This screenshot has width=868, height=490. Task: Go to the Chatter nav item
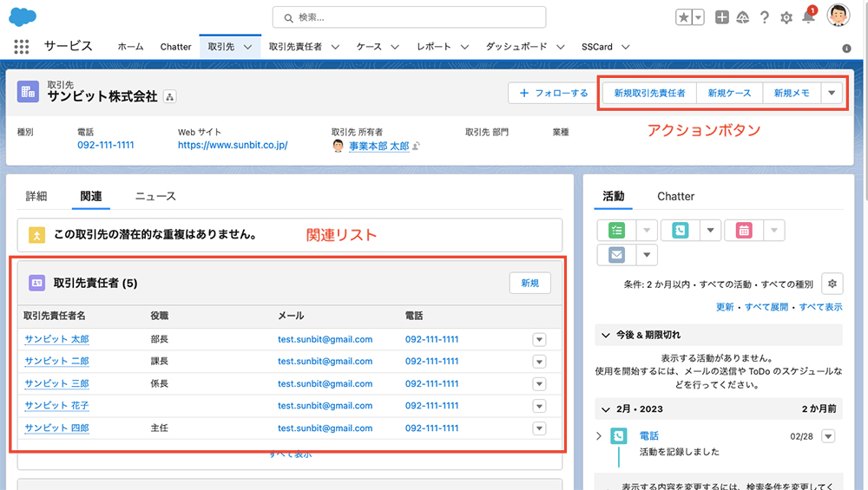pyautogui.click(x=175, y=47)
